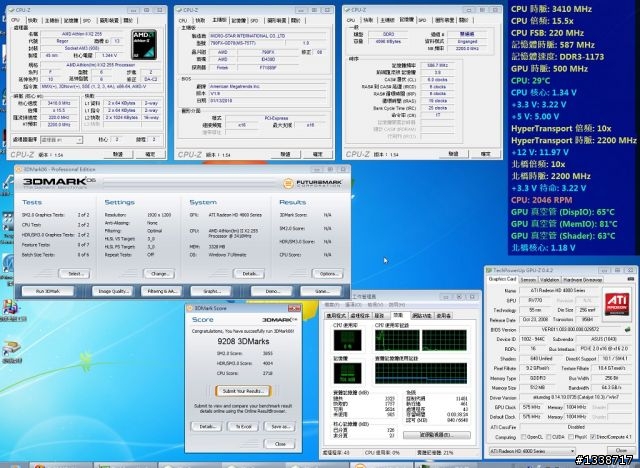Click Options under Results in 3DMark06
Viewport: 640px width, 468px height.
[x=328, y=273]
